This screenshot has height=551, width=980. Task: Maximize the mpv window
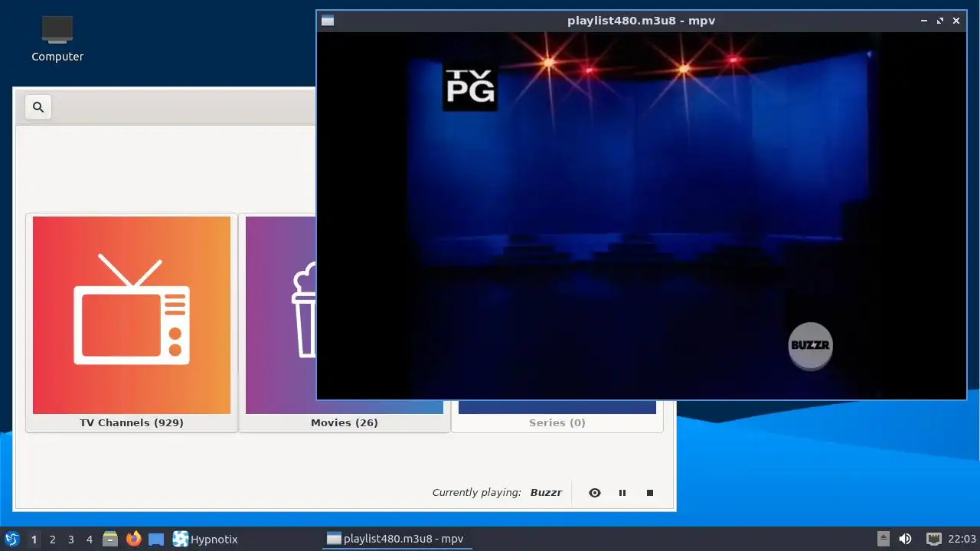tap(940, 21)
